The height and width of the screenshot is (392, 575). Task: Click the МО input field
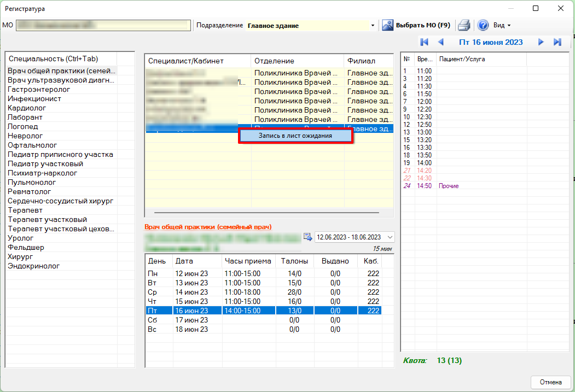(103, 25)
